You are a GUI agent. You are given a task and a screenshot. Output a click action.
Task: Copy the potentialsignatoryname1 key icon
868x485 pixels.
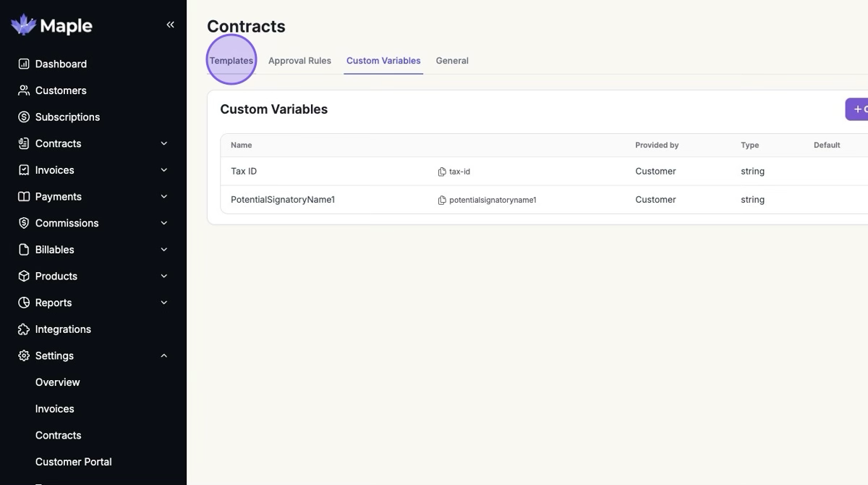click(x=442, y=200)
